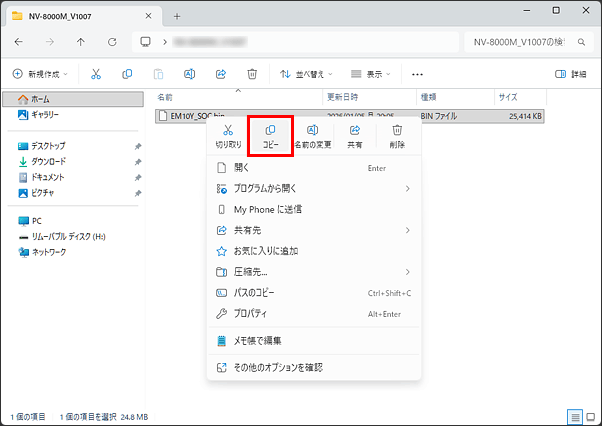Select その他のオプションを確認
The height and width of the screenshot is (426, 602).
[x=314, y=368]
